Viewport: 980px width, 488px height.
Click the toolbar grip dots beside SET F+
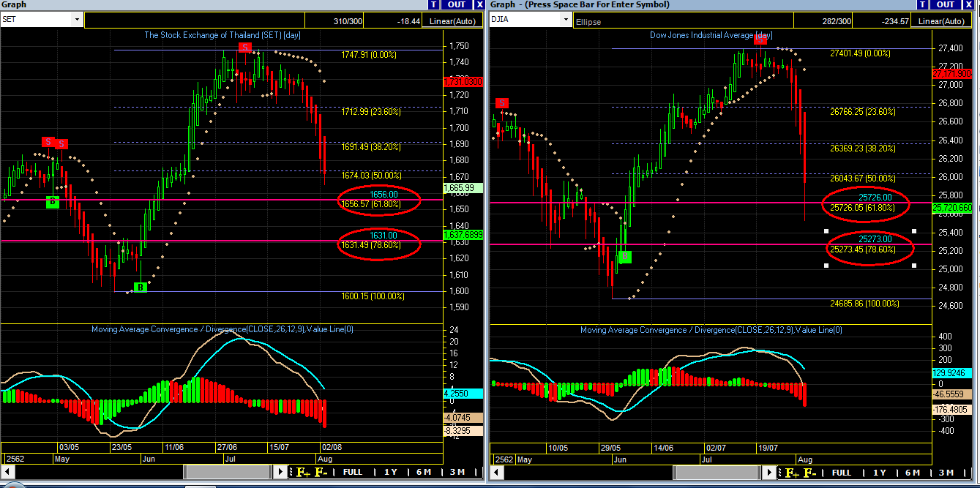[x=291, y=472]
